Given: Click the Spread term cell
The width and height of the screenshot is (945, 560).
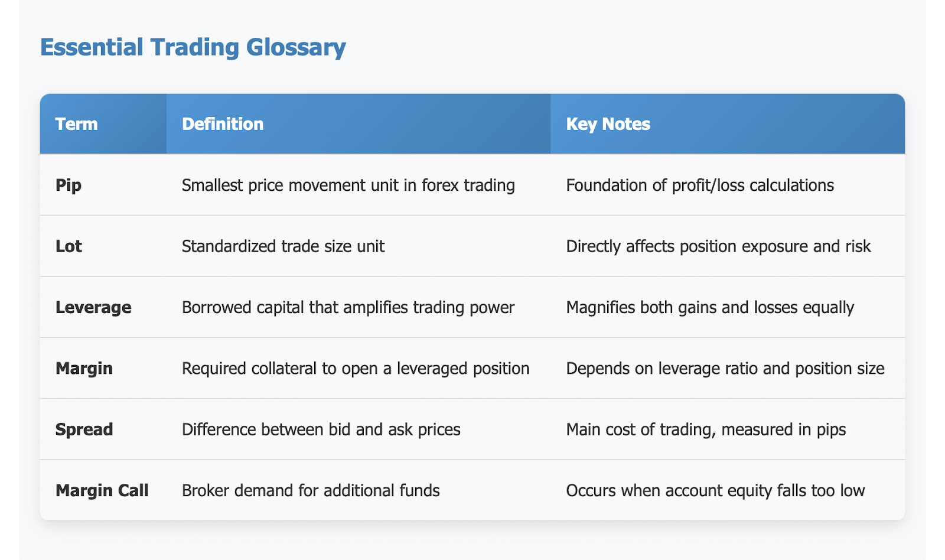Looking at the screenshot, I should point(103,429).
